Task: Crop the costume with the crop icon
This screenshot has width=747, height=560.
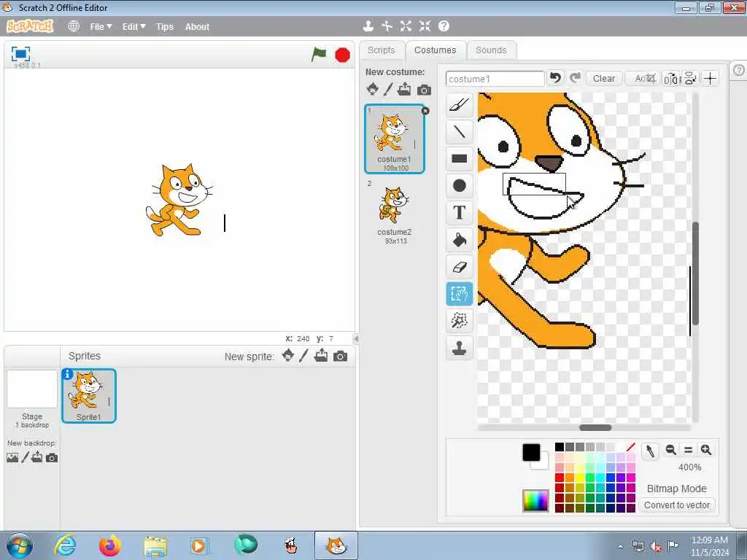Action: (651, 78)
